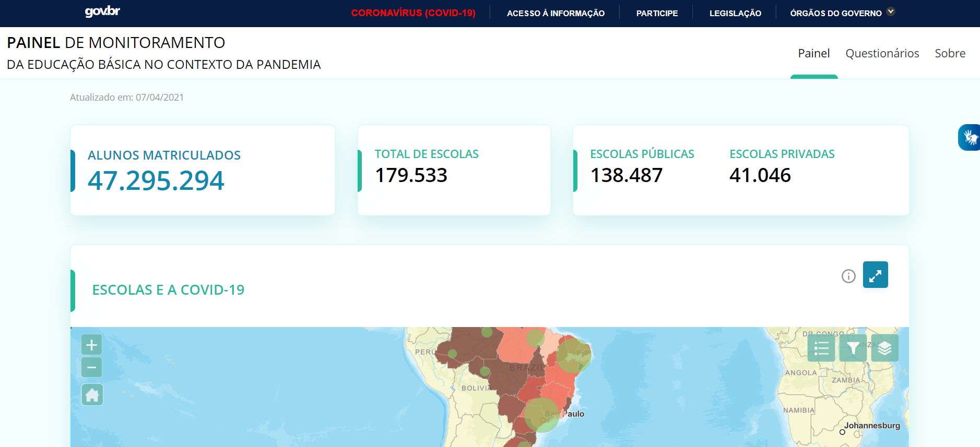Select the Escolas Privadas value 41.046

760,175
